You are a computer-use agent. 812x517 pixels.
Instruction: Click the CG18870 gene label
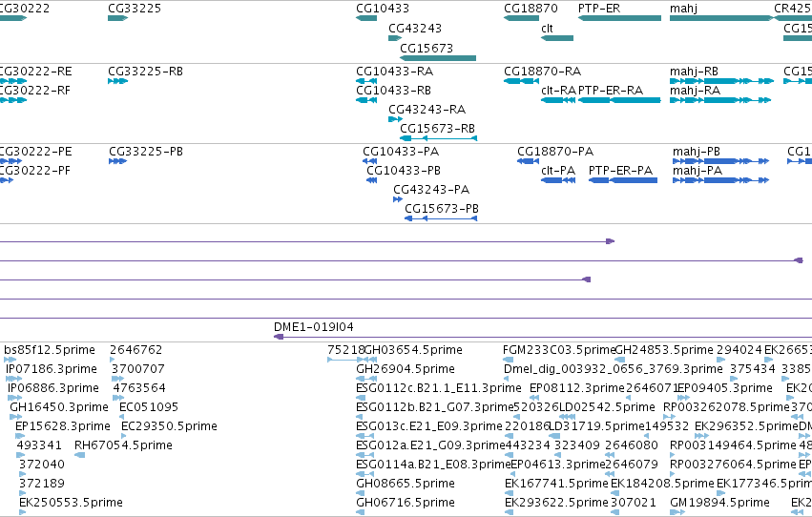[x=531, y=9]
